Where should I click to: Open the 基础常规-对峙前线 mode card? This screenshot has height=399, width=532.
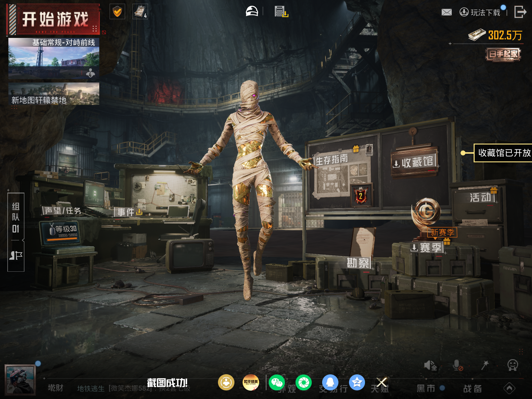pyautogui.click(x=54, y=58)
